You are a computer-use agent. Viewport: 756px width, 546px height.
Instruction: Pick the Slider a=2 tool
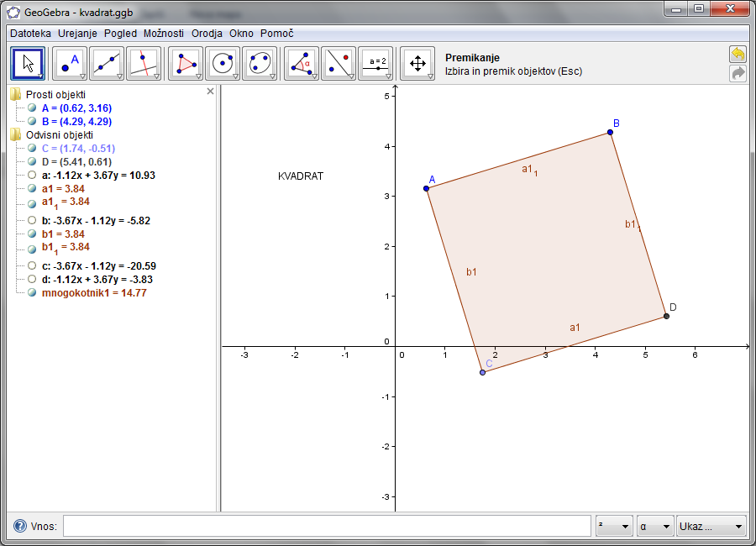[375, 63]
